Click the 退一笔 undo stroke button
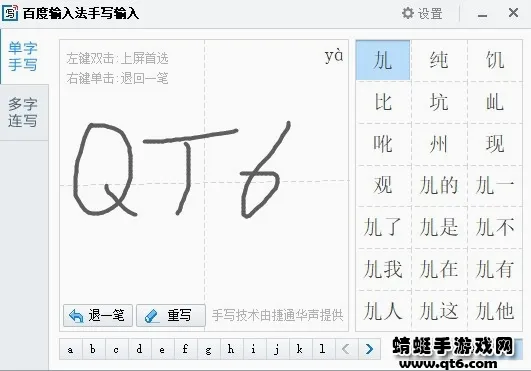Screen dimensions: 531x371 (98, 315)
